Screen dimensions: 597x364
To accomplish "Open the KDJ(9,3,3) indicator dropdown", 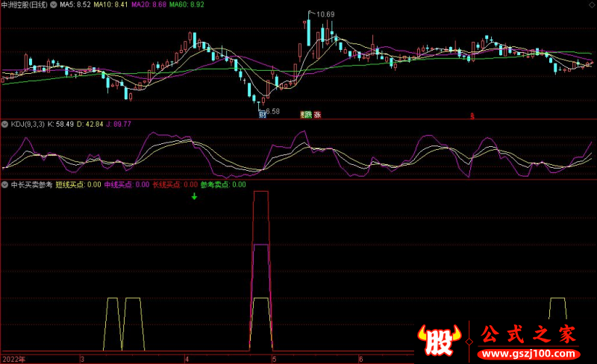I will click(5, 124).
